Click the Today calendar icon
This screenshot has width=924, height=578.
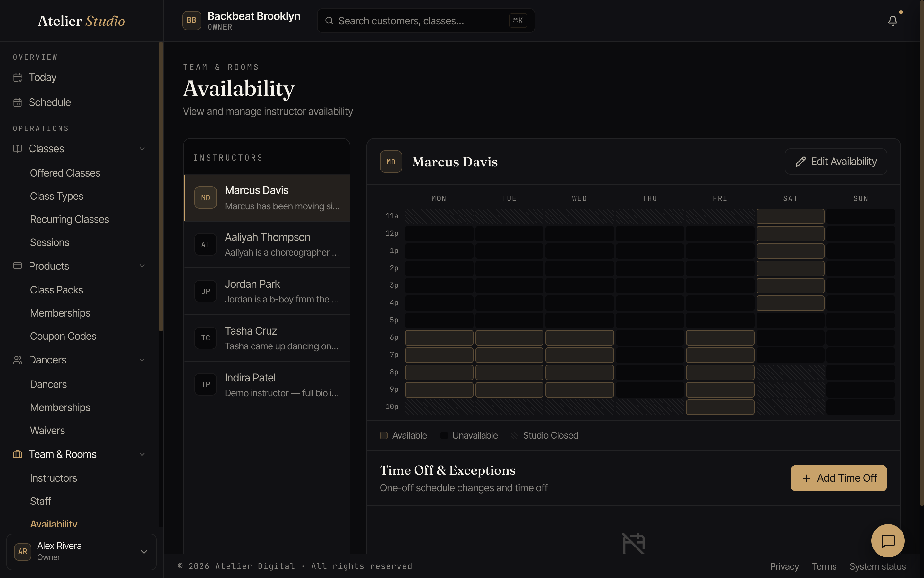18,78
